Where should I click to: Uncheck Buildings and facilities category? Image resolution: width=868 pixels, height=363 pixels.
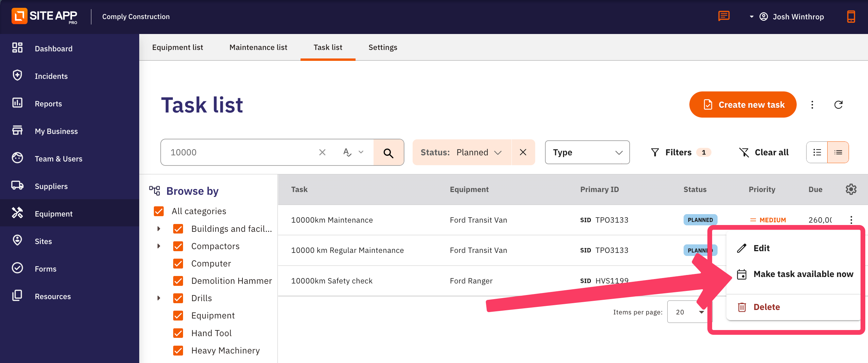pos(178,229)
